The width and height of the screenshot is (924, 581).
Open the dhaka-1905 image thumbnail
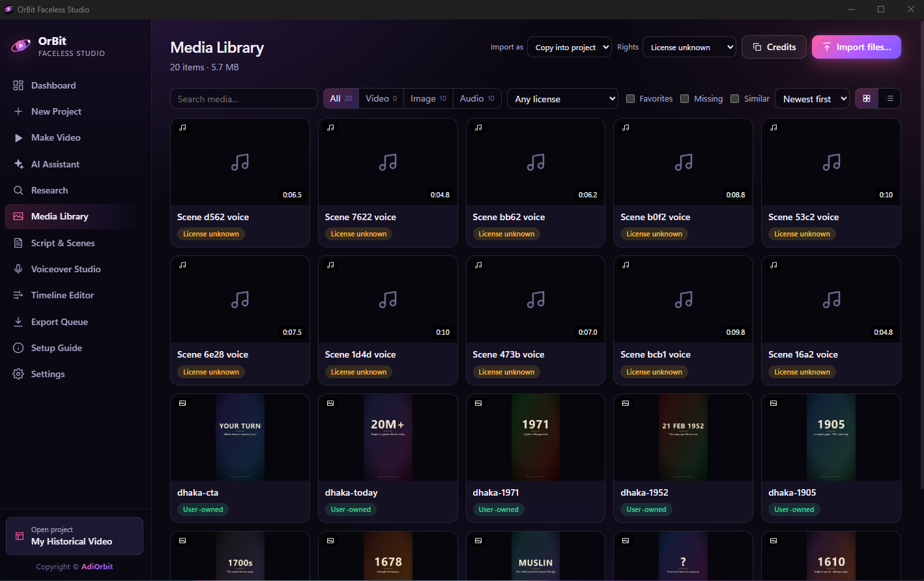pyautogui.click(x=831, y=438)
